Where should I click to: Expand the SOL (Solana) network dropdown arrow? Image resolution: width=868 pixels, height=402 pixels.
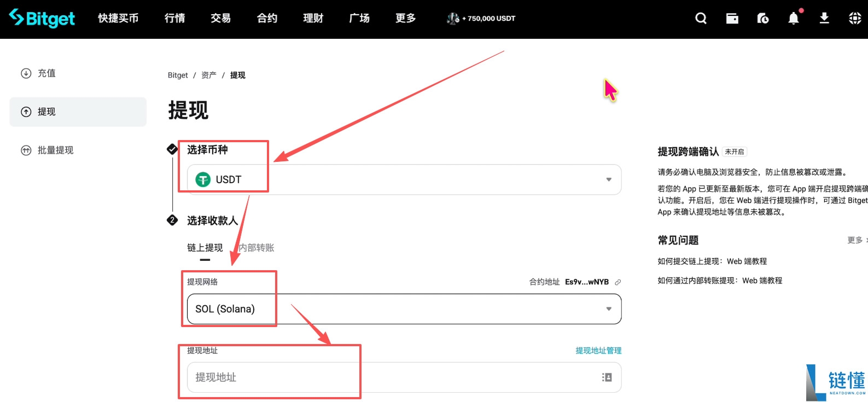pos(609,309)
